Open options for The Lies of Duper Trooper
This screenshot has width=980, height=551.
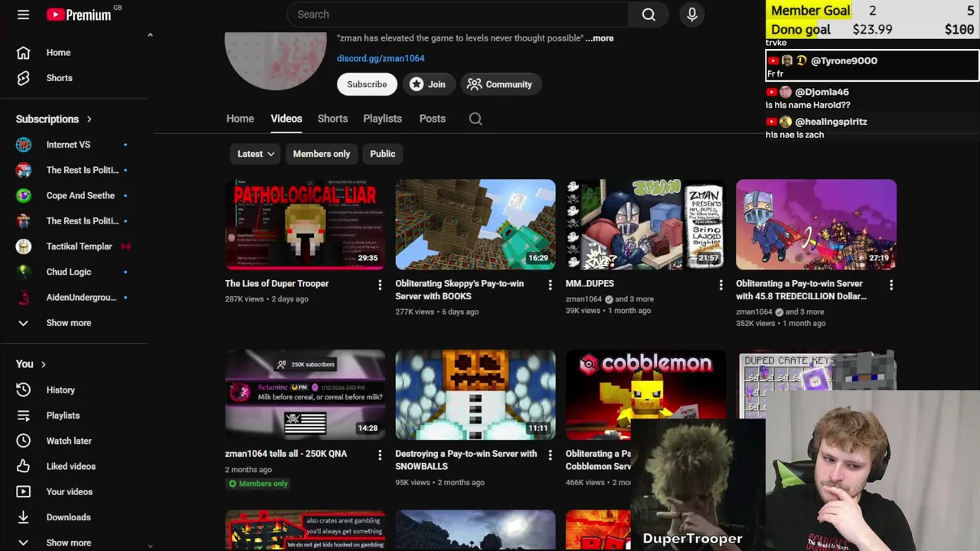(380, 285)
